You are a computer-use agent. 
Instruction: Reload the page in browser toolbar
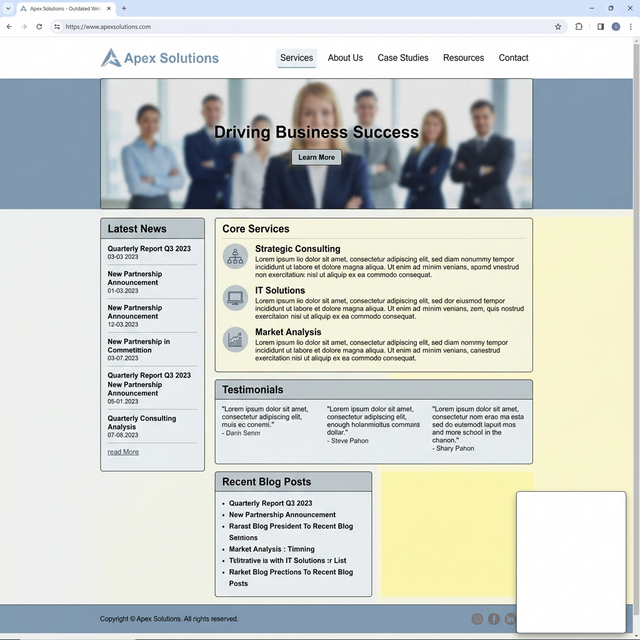39,27
